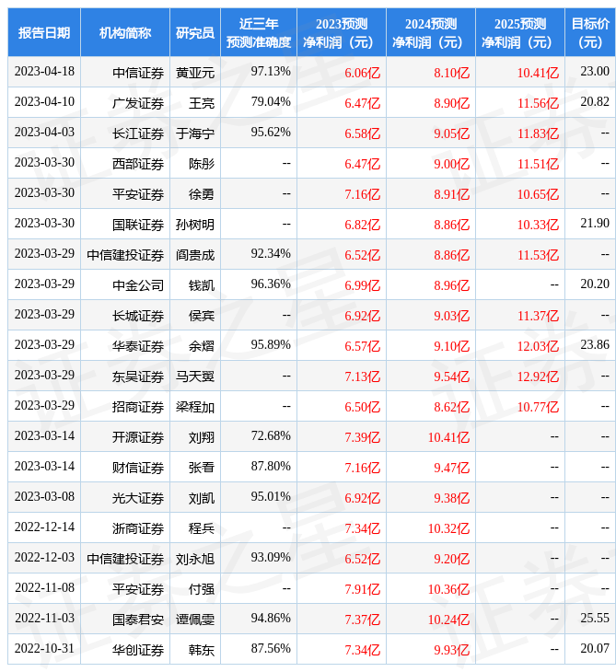Click institution 广发证券
Viewport: 616px width, 672px height.
(138, 103)
